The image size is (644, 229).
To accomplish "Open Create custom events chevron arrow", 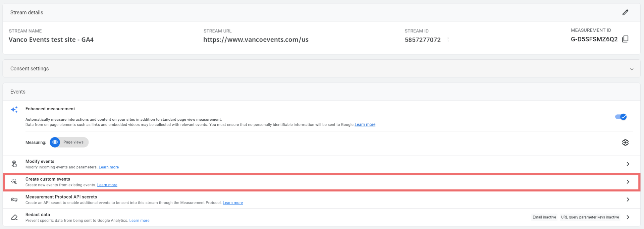I will (628, 182).
